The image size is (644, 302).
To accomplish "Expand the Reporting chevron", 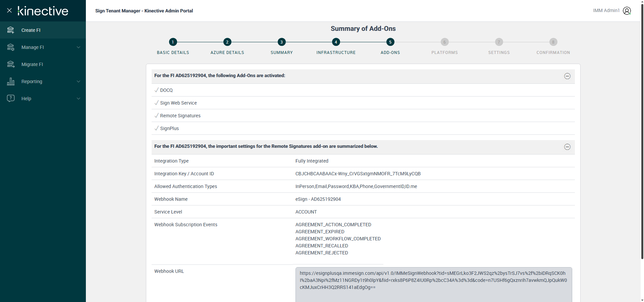I will 78,81.
